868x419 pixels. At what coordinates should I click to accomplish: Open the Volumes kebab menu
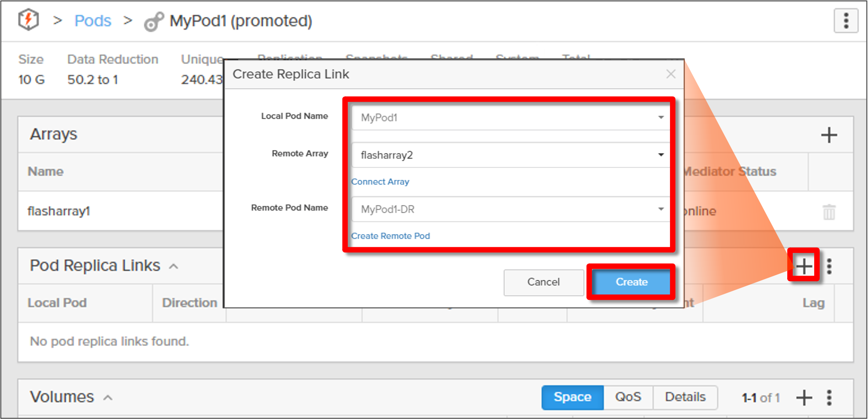[x=829, y=398]
